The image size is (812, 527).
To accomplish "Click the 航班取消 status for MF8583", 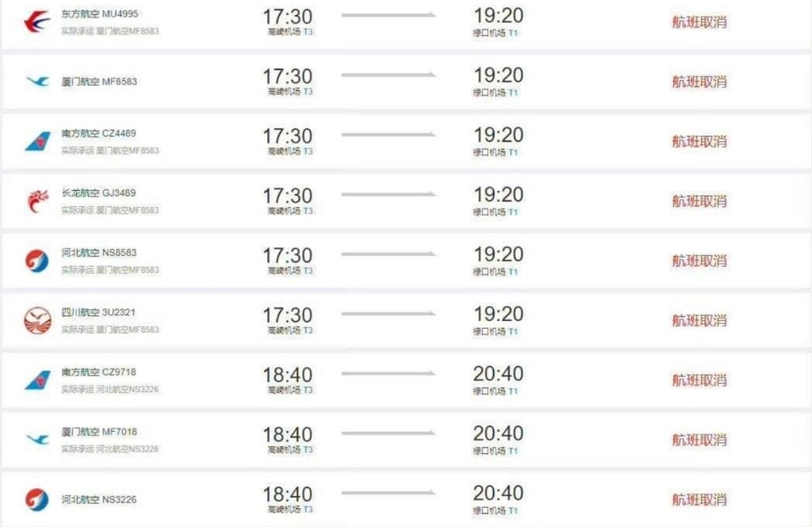I will 699,82.
